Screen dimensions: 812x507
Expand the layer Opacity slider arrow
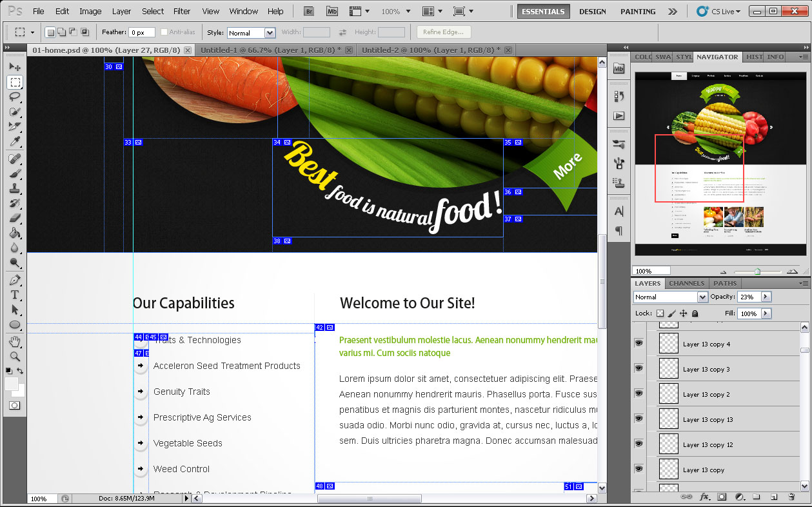click(x=766, y=297)
